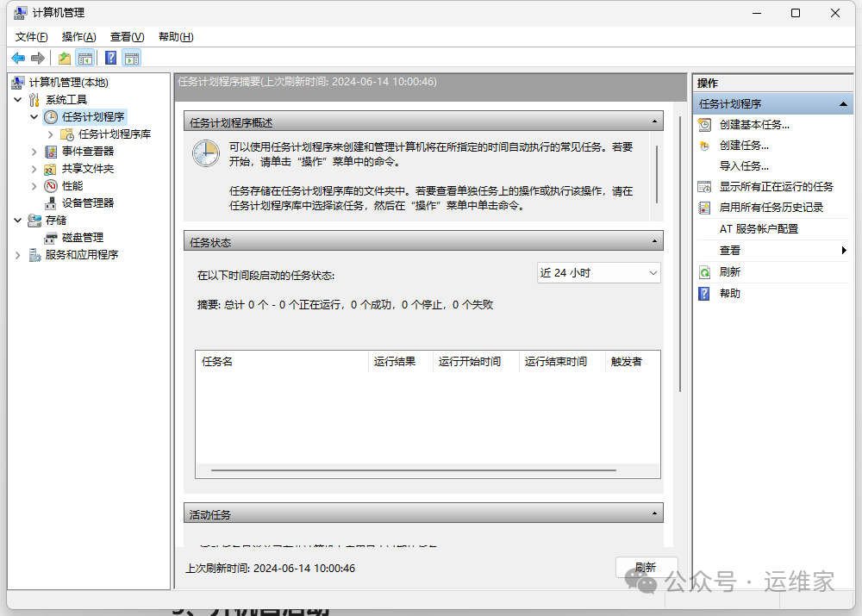Click 导入任务... action
862x616 pixels.
click(x=744, y=166)
